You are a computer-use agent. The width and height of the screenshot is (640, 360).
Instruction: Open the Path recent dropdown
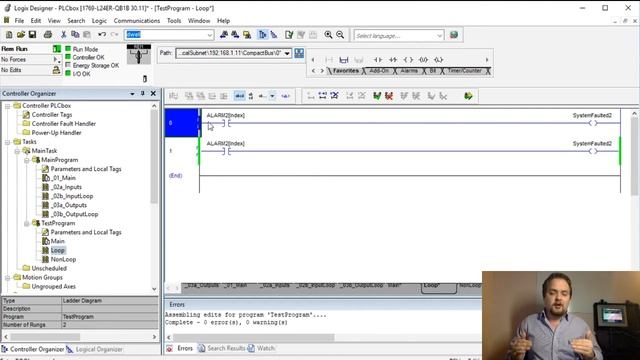287,53
